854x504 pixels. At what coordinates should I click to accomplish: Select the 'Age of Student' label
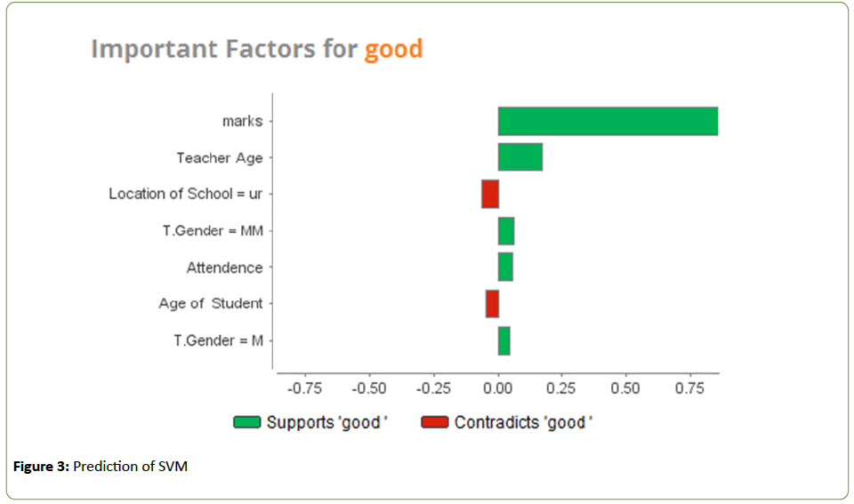(211, 303)
